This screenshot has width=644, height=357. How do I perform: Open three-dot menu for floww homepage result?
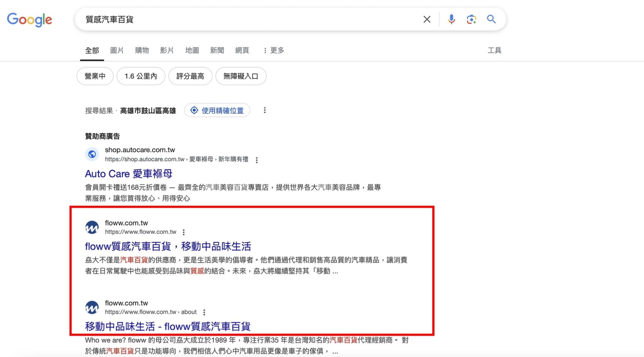tap(184, 232)
